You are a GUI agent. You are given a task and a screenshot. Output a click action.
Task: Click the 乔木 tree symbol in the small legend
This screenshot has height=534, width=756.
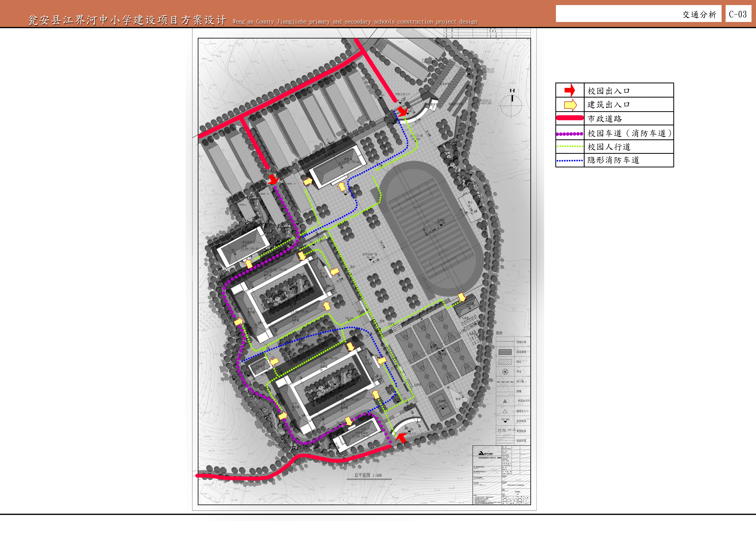tap(505, 372)
